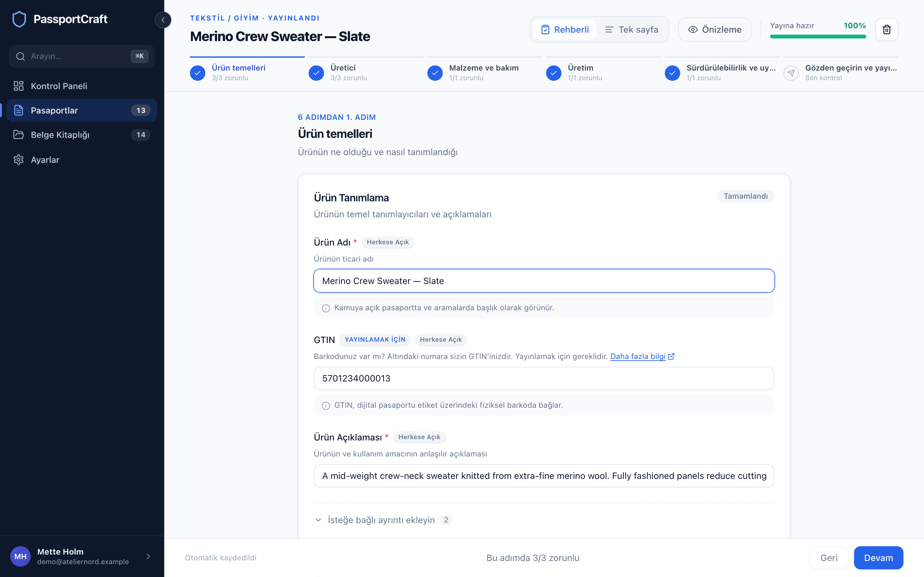Click info icon beside GTIN hint
Screen dimensions: 924x577
(326, 405)
